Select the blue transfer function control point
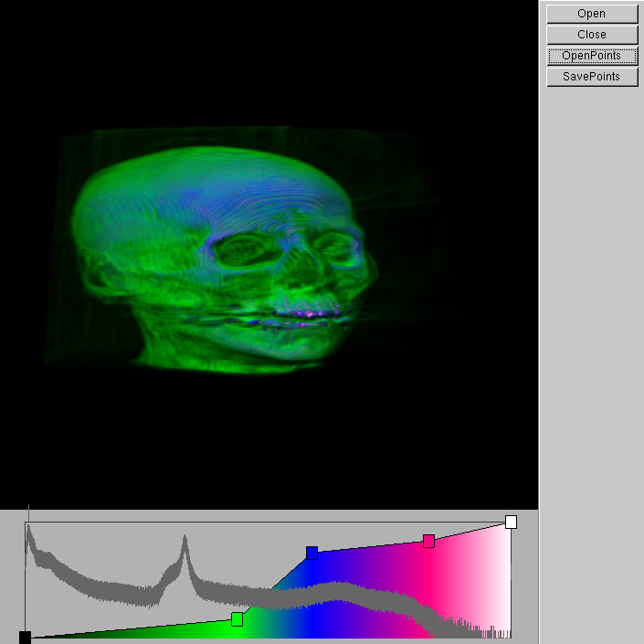The width and height of the screenshot is (644, 644). tap(311, 553)
